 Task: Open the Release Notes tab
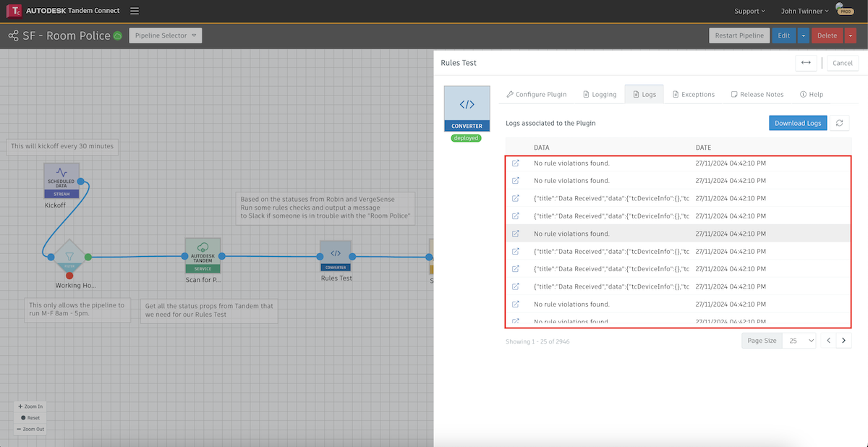pos(757,94)
